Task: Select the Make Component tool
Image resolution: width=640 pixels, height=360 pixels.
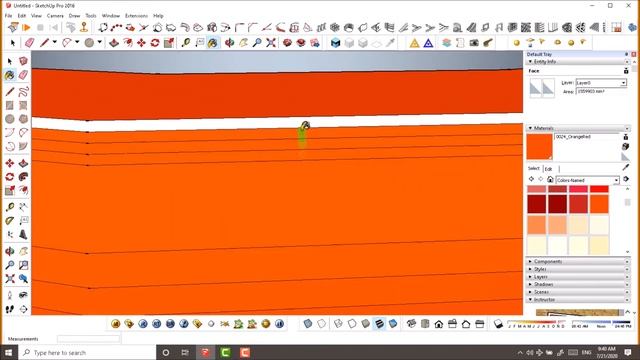Action: point(23,61)
